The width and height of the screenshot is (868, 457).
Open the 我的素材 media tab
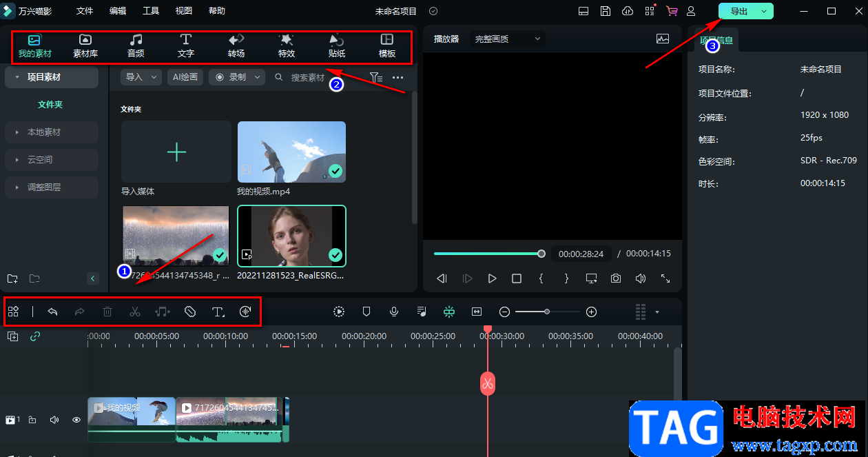click(34, 45)
